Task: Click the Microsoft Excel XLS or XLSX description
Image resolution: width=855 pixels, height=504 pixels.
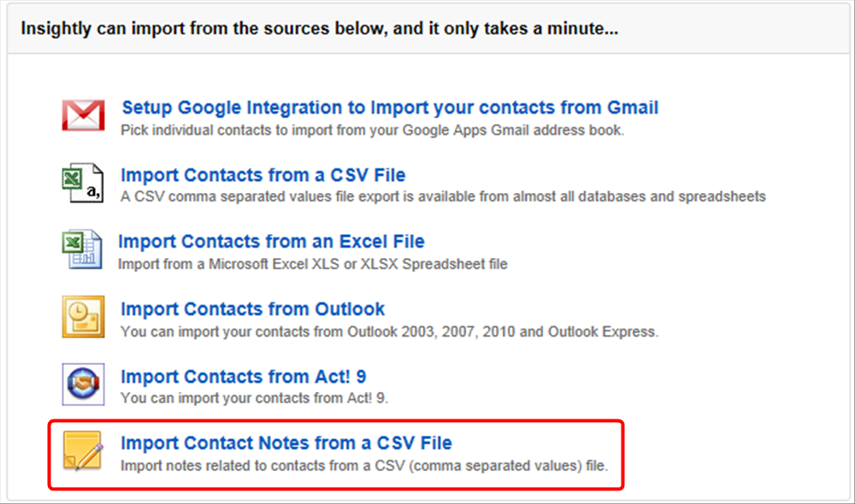Action: (313, 264)
